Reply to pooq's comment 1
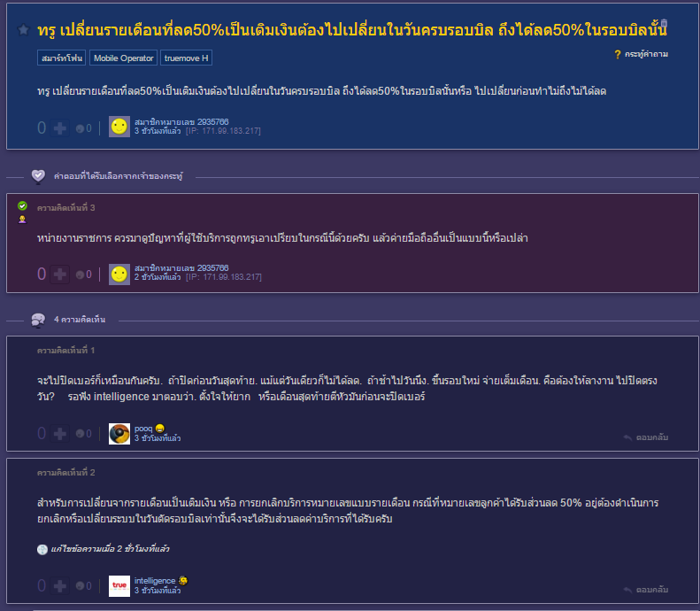 click(x=645, y=437)
